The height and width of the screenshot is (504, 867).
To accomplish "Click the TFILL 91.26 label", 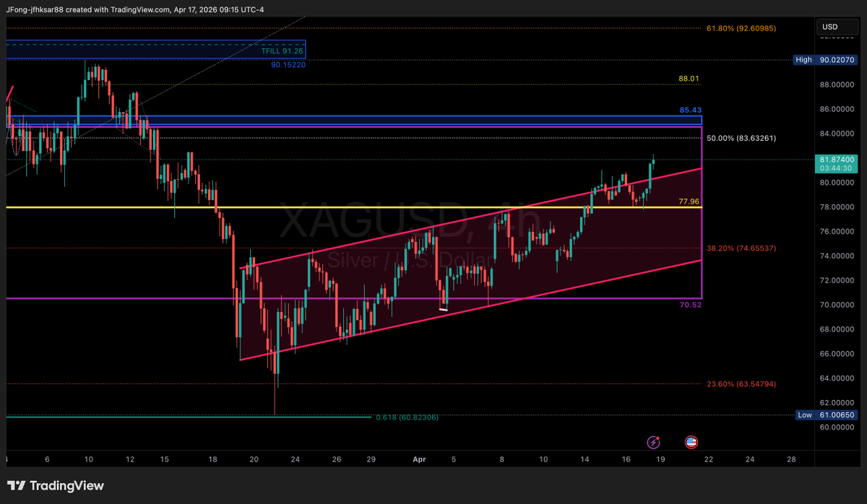I will tap(282, 51).
